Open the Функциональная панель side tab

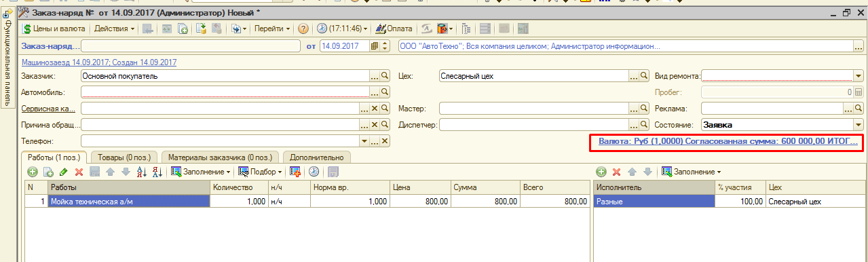[x=7, y=59]
